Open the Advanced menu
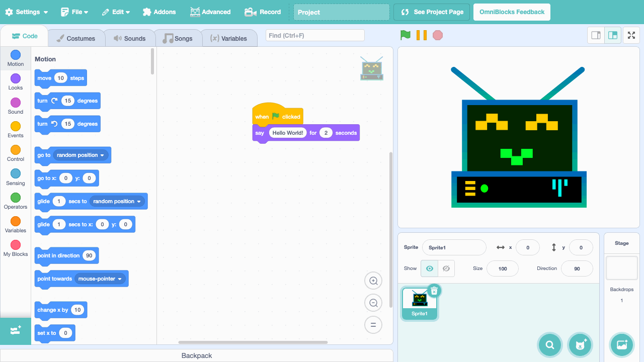 [210, 12]
